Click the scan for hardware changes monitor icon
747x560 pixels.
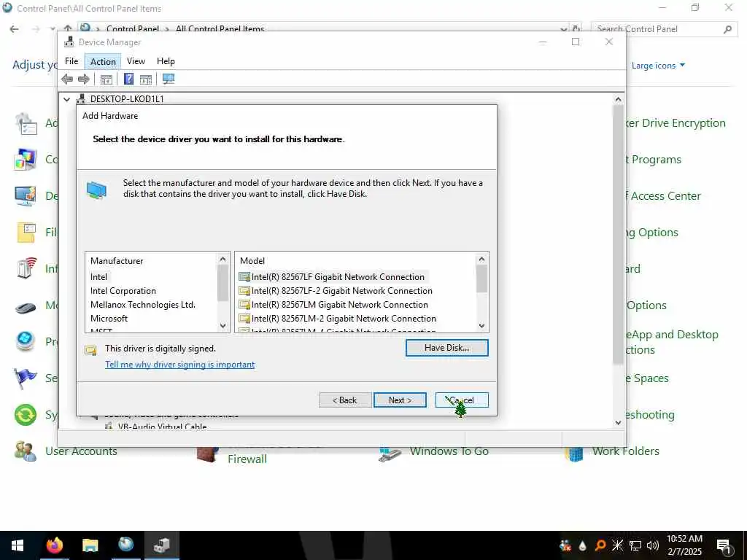point(169,79)
